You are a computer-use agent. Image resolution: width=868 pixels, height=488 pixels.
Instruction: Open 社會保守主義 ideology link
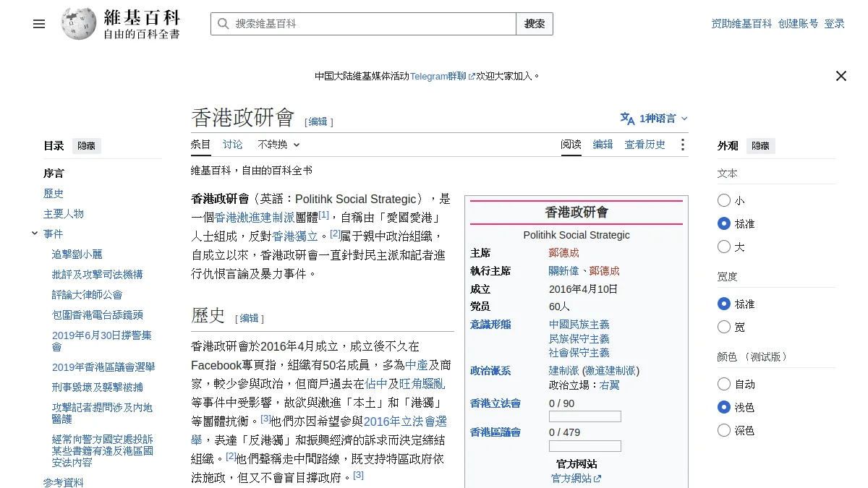[579, 353]
